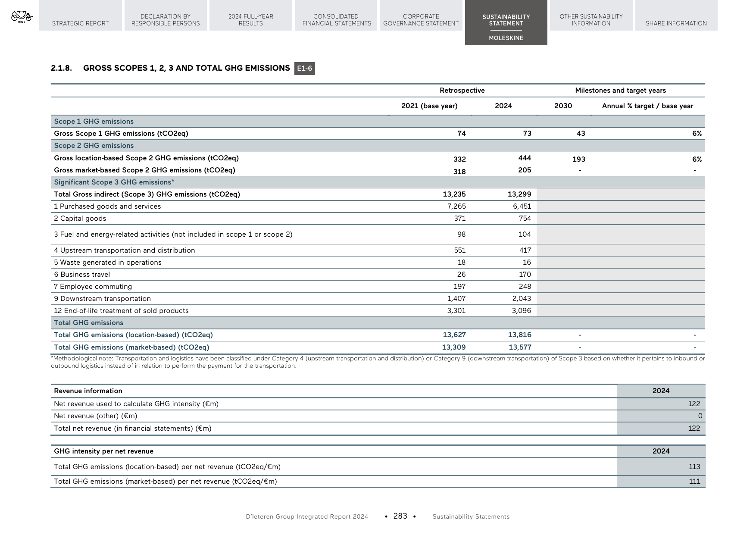Open Other Sustainability Information tab

591,15
